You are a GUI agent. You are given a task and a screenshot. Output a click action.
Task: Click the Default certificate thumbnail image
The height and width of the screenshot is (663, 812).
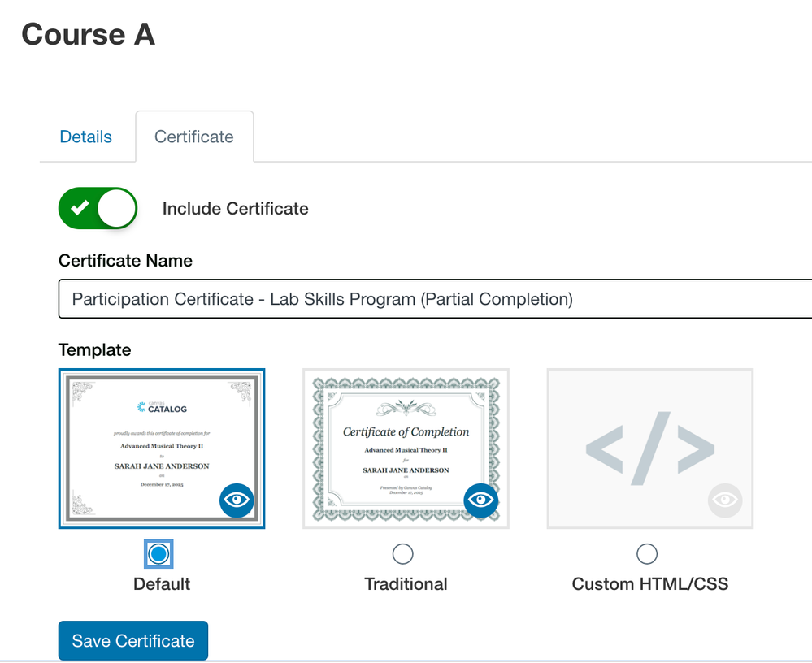tap(146, 439)
